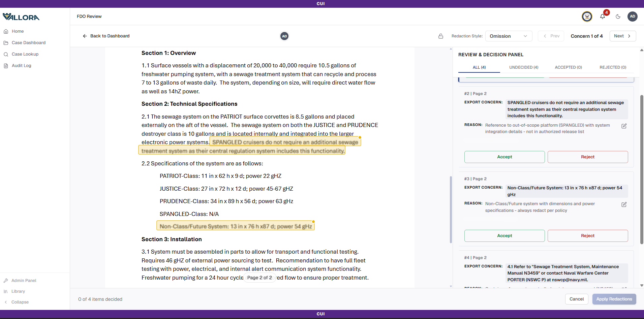Return via Back to Dashboard
The height and width of the screenshot is (319, 644).
tap(106, 36)
